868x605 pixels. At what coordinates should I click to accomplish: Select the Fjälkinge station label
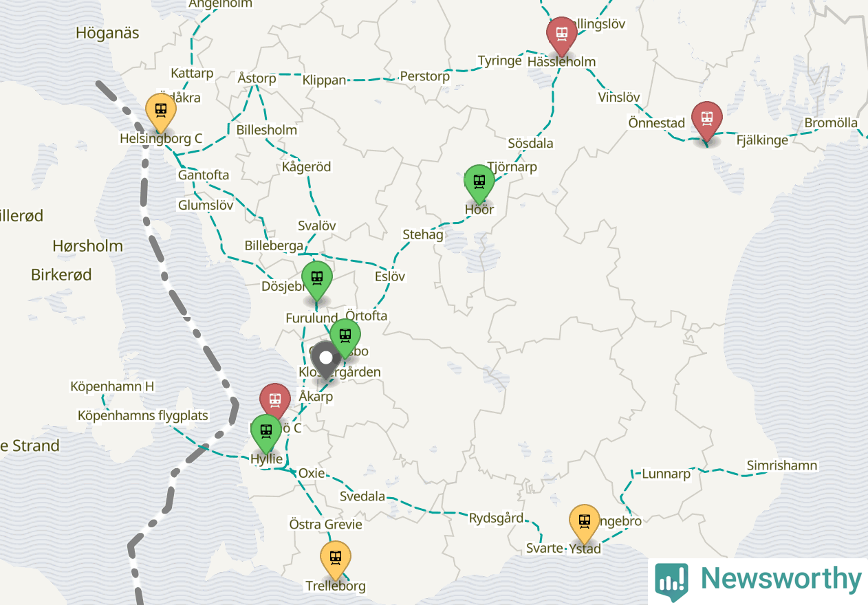(x=762, y=140)
